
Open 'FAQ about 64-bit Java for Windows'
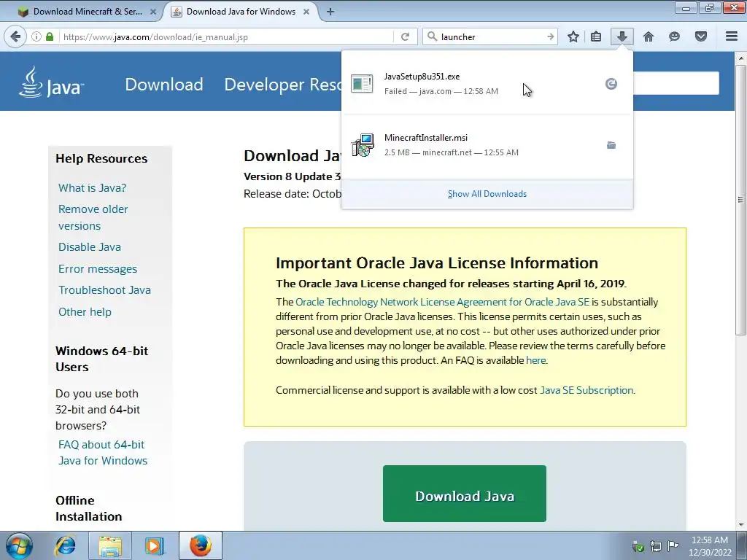point(102,452)
